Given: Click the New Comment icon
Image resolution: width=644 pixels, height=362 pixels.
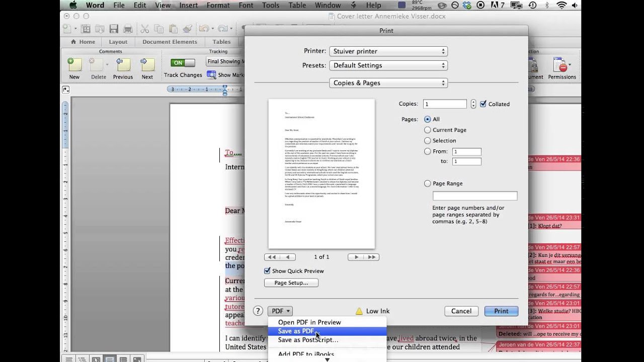Looking at the screenshot, I should (x=74, y=64).
